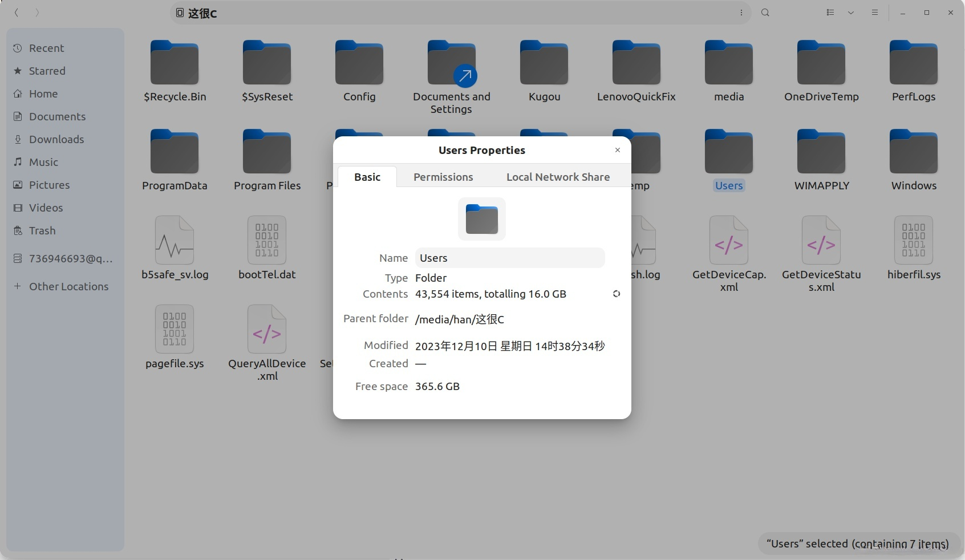Open path bar three-dot options menu
The width and height of the screenshot is (965, 560).
click(x=741, y=13)
